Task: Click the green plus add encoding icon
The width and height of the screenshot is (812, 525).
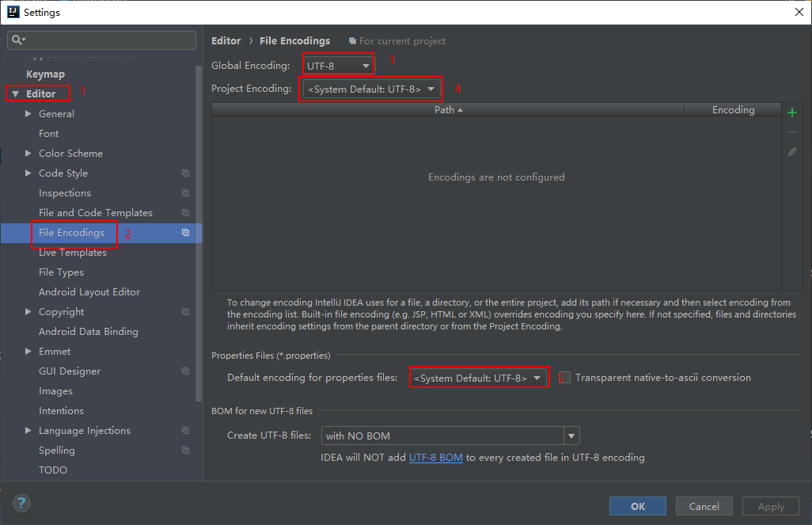Action: [791, 112]
